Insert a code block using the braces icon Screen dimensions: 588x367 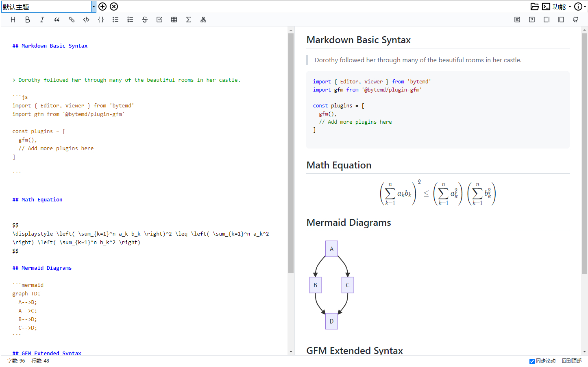[x=101, y=20]
